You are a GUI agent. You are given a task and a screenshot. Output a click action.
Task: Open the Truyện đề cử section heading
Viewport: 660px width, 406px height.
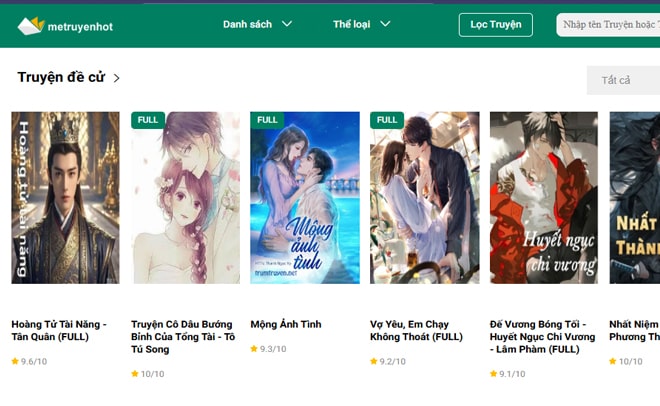(61, 77)
